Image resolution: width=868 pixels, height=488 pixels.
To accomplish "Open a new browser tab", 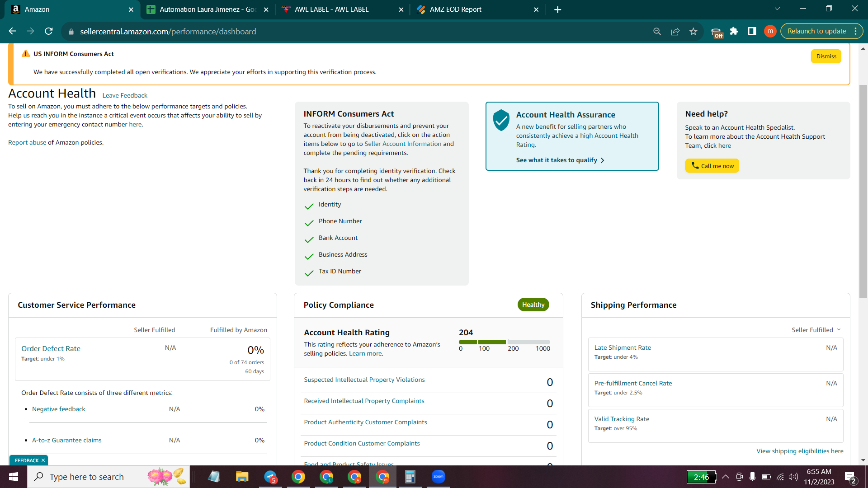I will [557, 9].
